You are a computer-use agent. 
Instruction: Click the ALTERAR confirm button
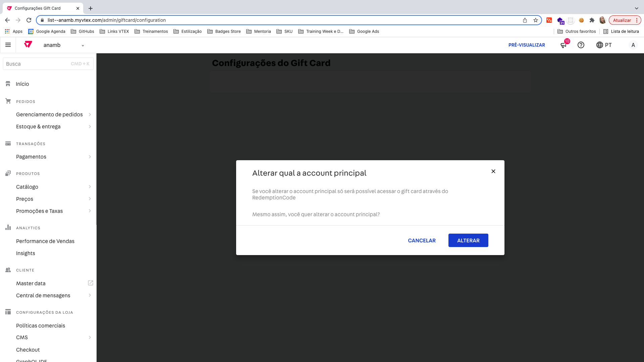[x=468, y=240]
